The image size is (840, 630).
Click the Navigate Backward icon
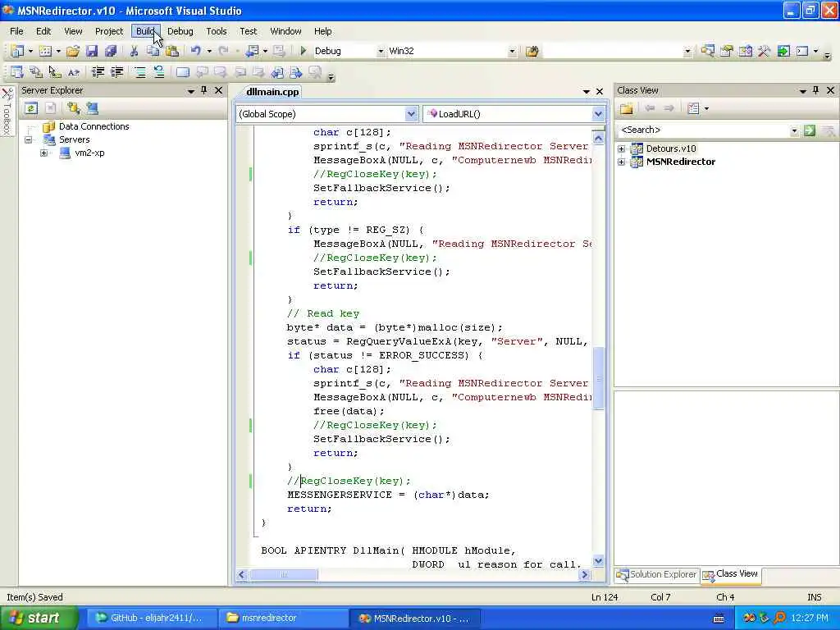point(251,51)
